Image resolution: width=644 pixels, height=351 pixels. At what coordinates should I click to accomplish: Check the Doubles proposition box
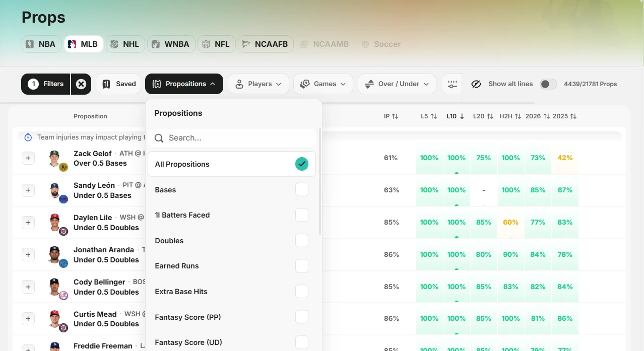302,240
